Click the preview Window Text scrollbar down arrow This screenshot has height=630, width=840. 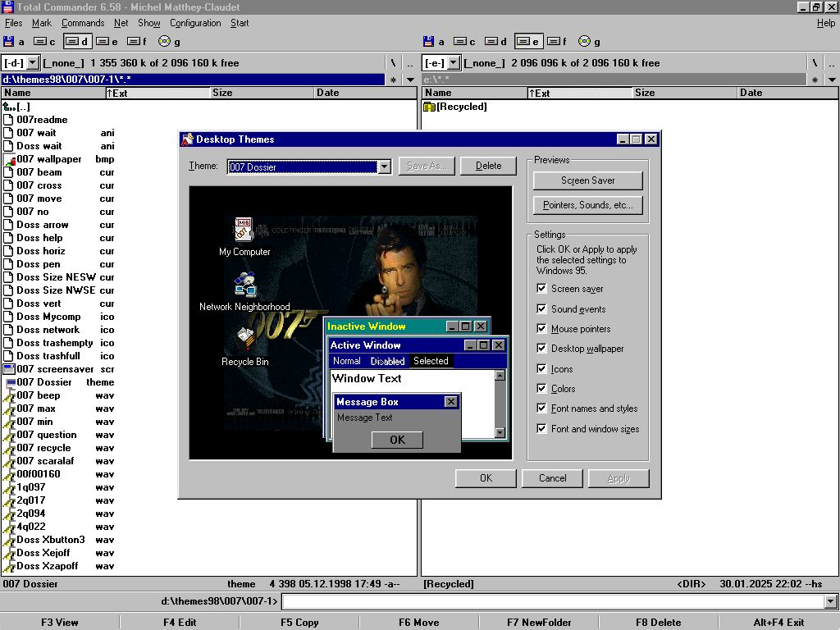500,432
